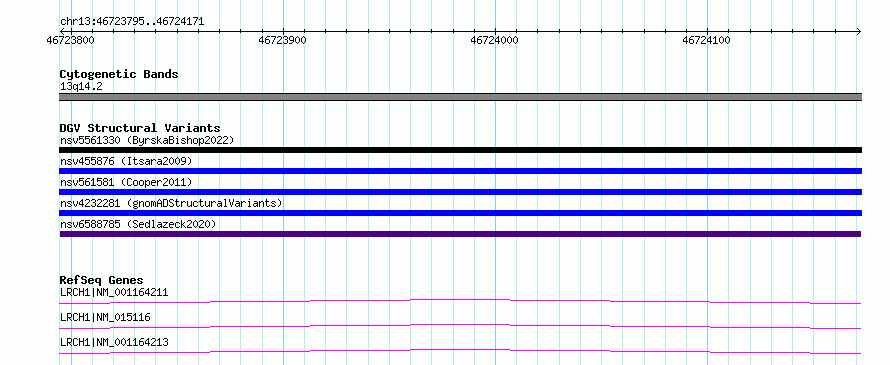Screen dimensions: 890x365
Task: Click the LRCH1|NM_001164213 transcript label
Action: [114, 342]
